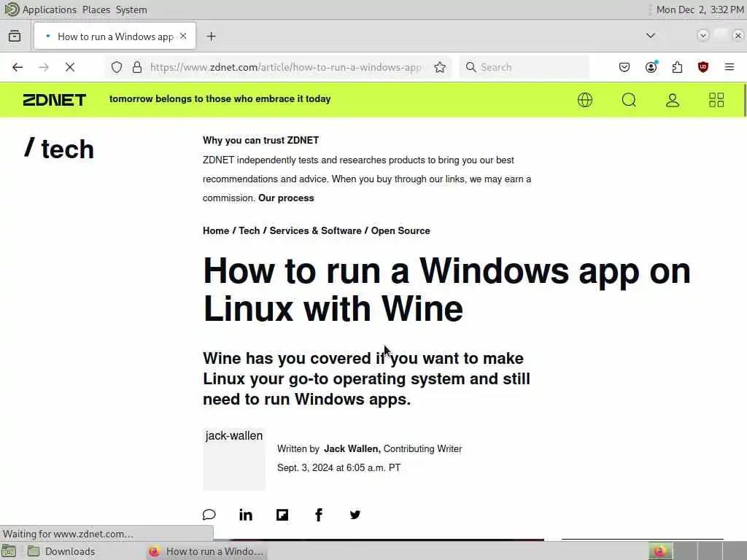
Task: Click the 'Why you can trust ZDNET' text
Action: pyautogui.click(x=260, y=141)
